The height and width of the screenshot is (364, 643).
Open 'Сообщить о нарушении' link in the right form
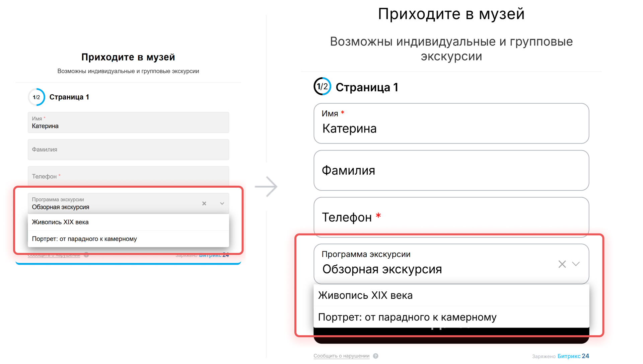341,356
